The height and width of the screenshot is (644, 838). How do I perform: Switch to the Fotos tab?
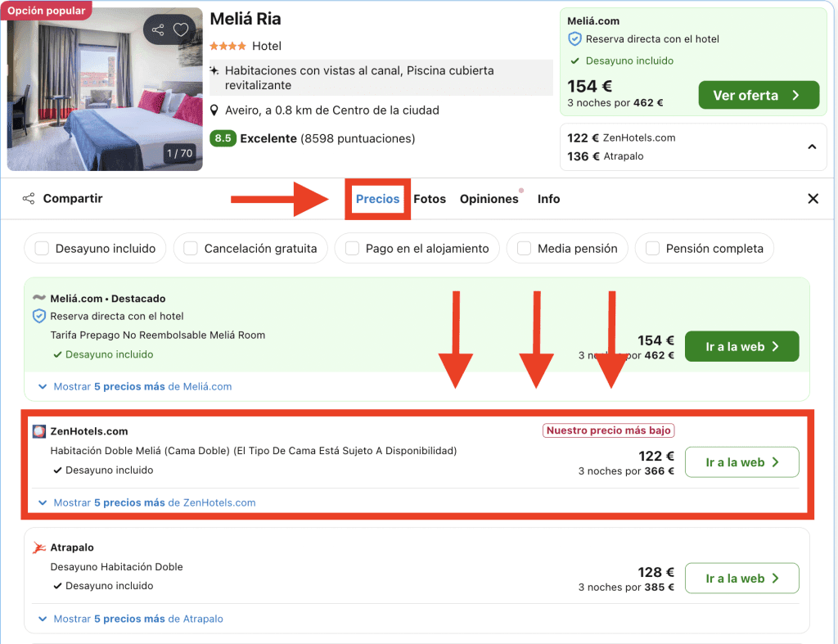click(430, 199)
